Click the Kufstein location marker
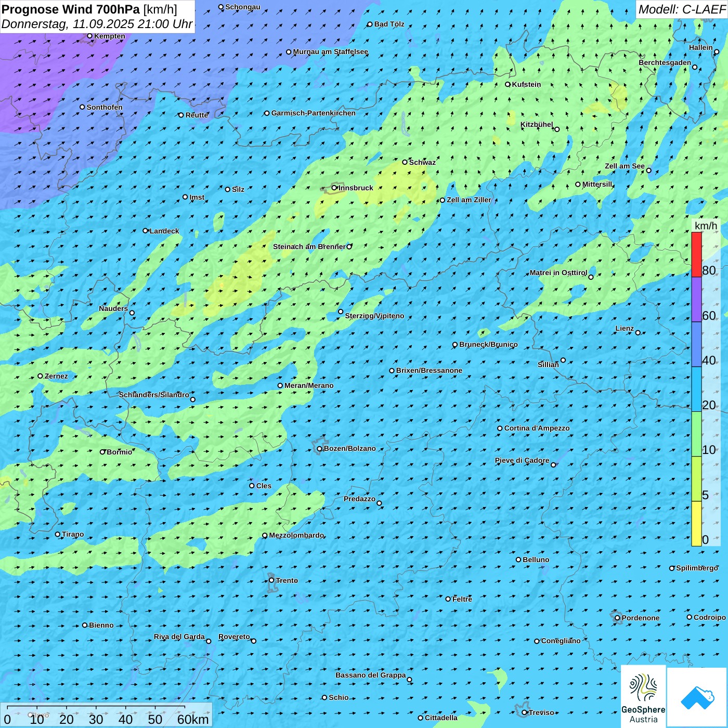Screen dimensions: 728x728 pos(508,84)
